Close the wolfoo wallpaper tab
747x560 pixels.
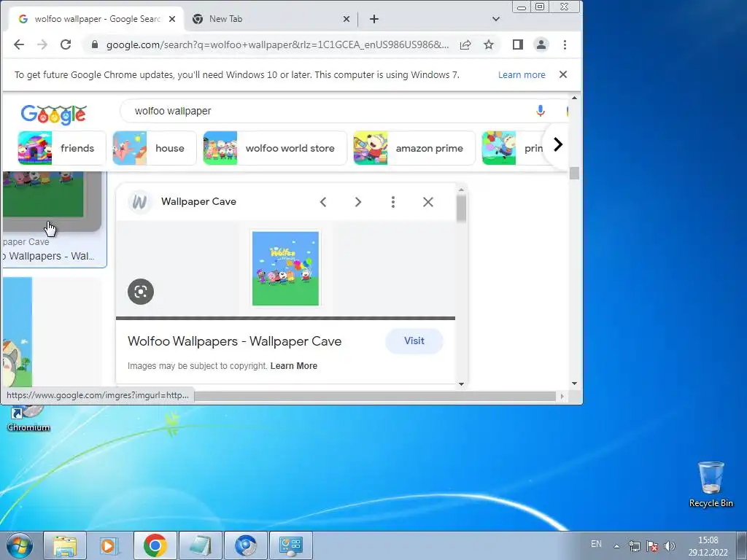click(x=172, y=19)
